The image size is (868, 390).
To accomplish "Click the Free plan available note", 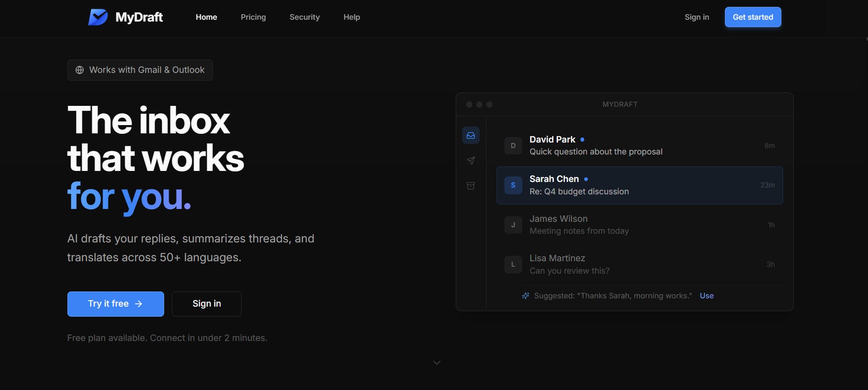I will click(x=167, y=338).
